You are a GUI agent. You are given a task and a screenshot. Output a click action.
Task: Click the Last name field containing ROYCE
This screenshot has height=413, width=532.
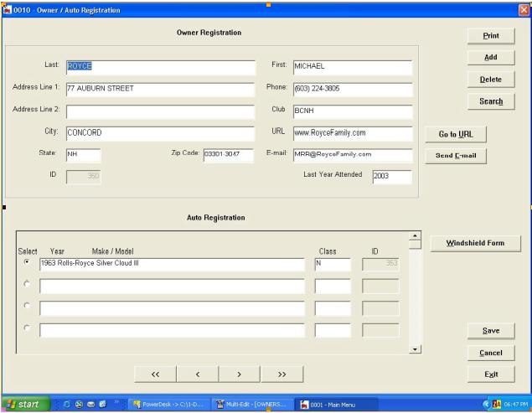tap(159, 68)
